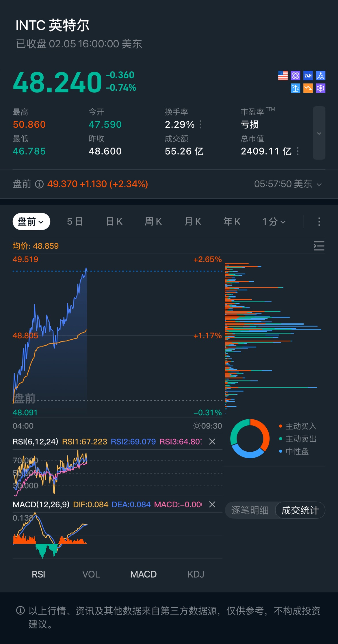
Task: Open the chart more-options vertical dots
Action: [319, 222]
